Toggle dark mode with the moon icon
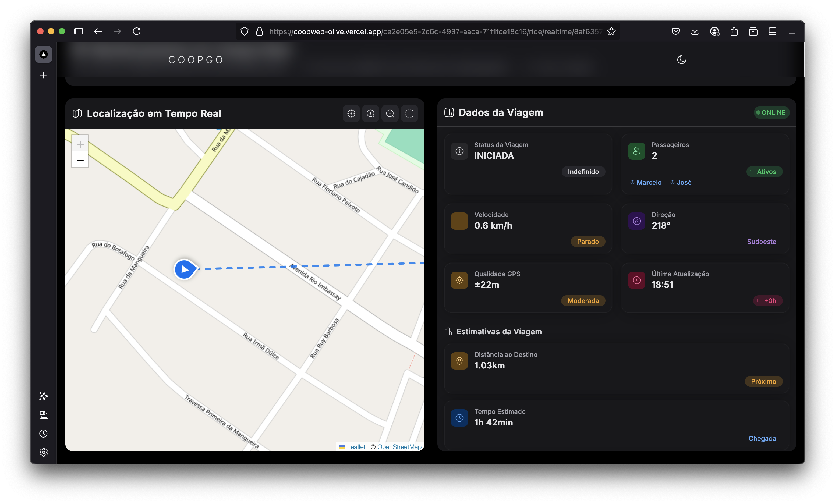The image size is (835, 504). coord(681,60)
